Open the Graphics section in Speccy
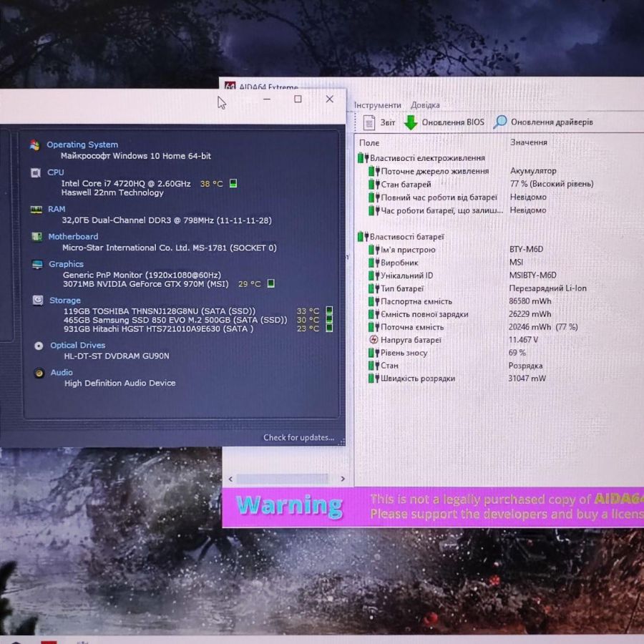This screenshot has width=644, height=644. tap(66, 264)
